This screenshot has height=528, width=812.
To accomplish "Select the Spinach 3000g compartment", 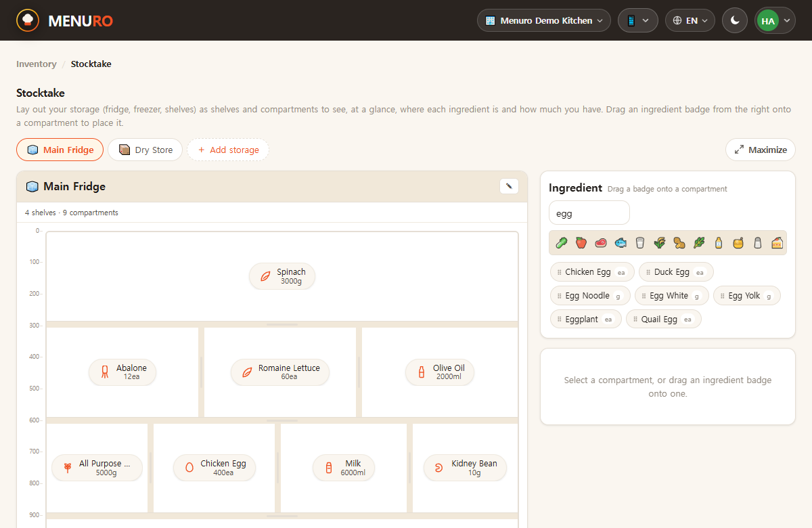I will click(282, 276).
